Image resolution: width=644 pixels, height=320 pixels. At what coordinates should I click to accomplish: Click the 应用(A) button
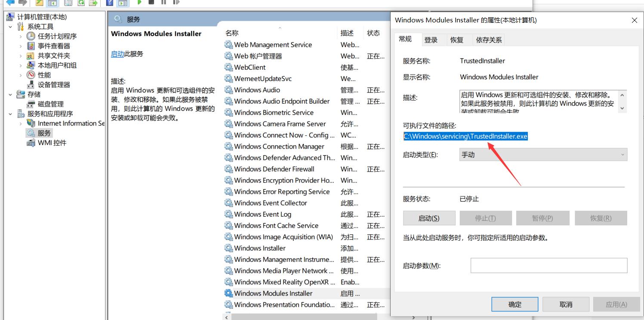pyautogui.click(x=616, y=304)
